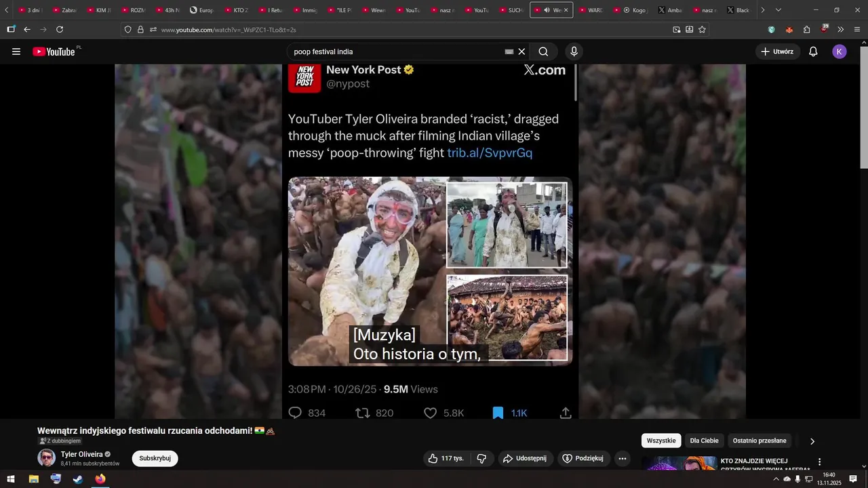Open Windows action center notifications

pos(853,479)
